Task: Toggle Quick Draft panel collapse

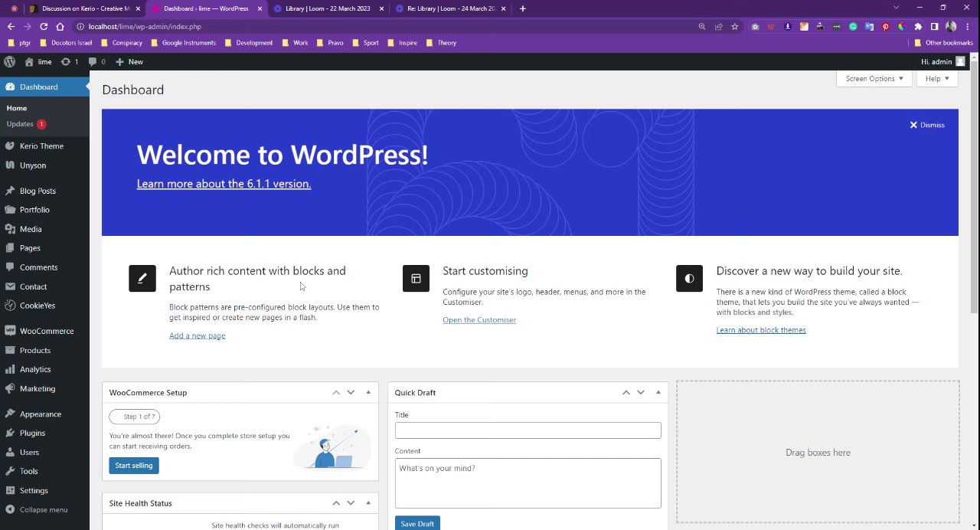Action: click(658, 392)
